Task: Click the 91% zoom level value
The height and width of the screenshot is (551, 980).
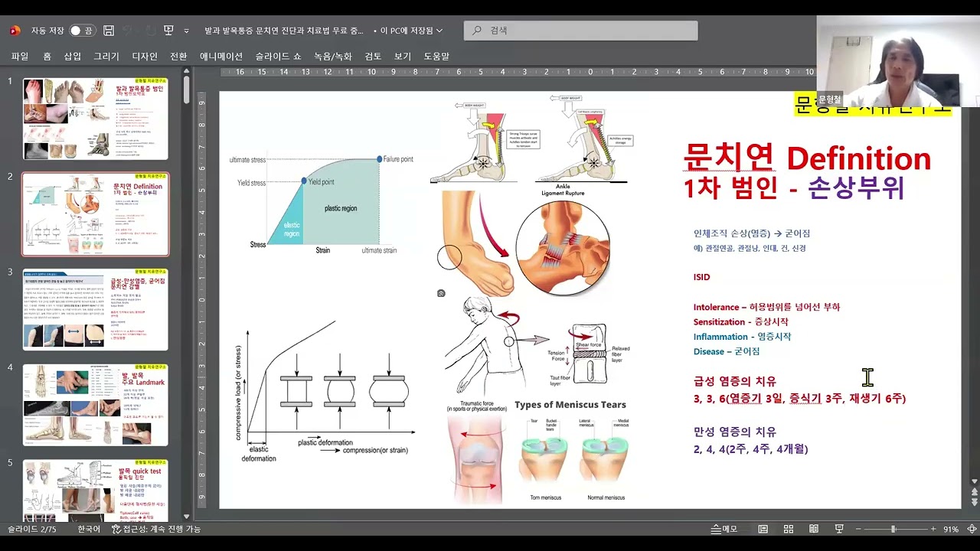Action: pyautogui.click(x=951, y=529)
